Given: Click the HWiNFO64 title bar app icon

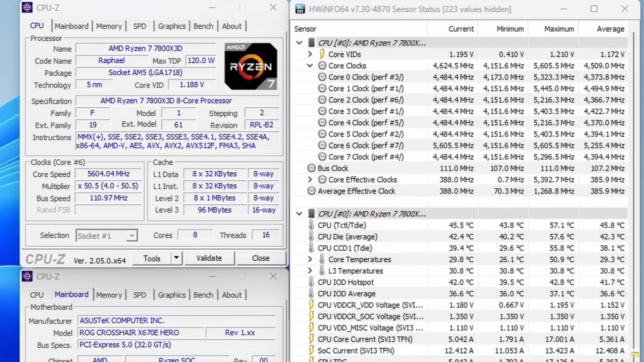Looking at the screenshot, I should [x=300, y=9].
